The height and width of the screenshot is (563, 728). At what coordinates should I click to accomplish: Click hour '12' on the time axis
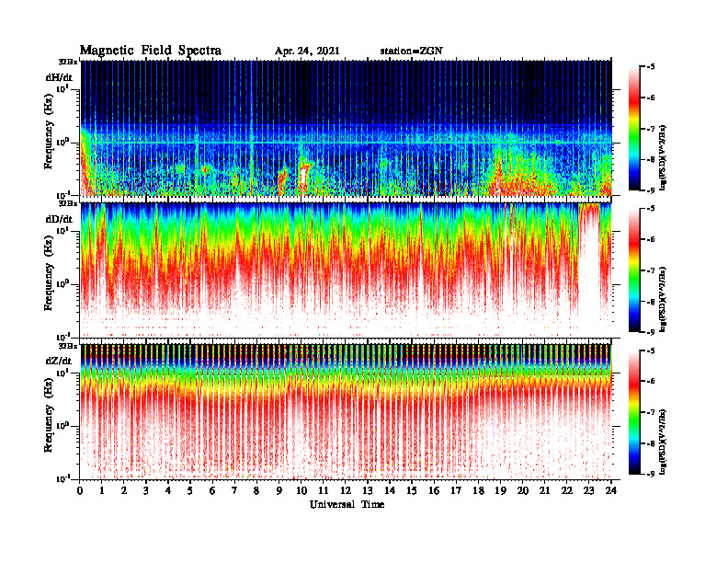pos(346,491)
